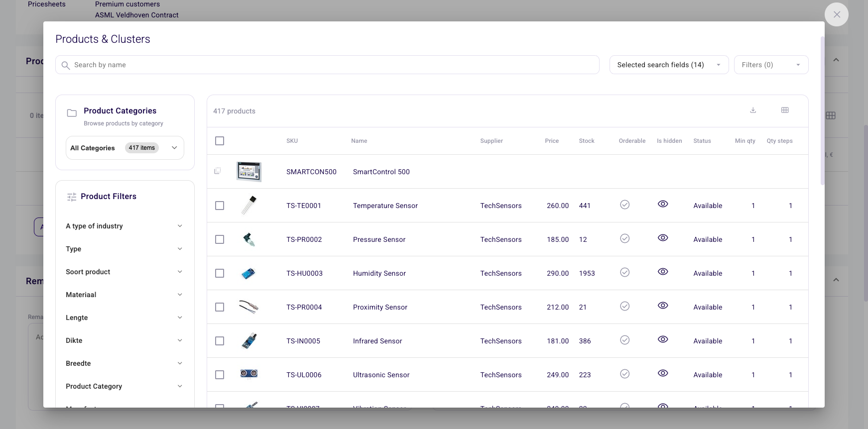Image resolution: width=868 pixels, height=429 pixels.
Task: Click in the Search by name field
Action: [x=327, y=65]
